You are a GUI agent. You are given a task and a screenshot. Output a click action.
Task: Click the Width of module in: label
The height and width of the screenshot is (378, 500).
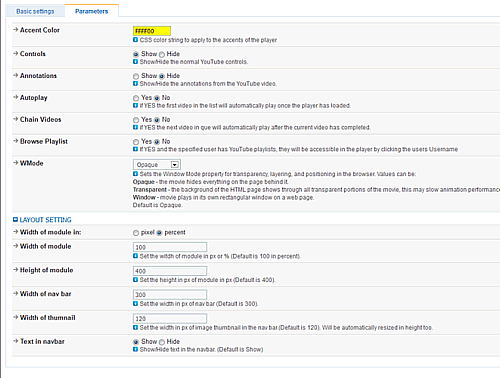(x=50, y=232)
